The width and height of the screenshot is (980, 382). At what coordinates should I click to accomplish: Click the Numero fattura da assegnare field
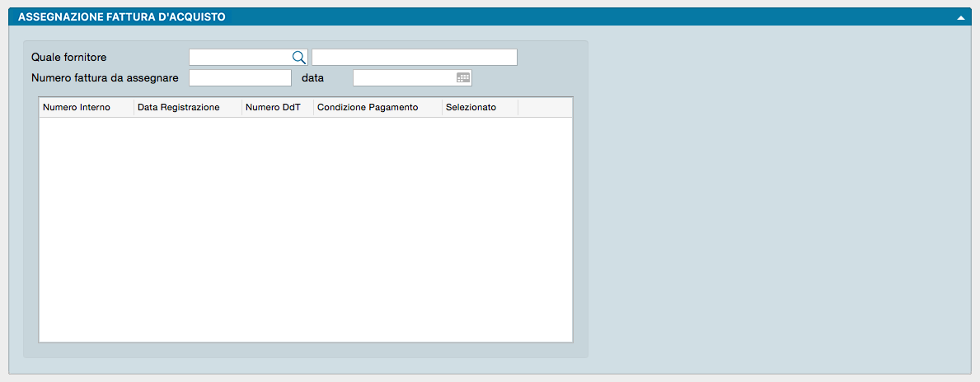(x=240, y=77)
